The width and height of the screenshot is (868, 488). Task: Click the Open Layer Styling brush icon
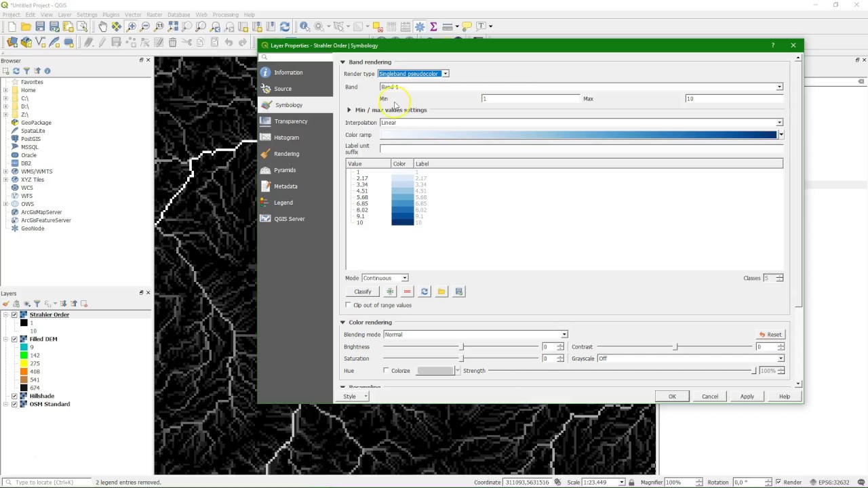6,304
